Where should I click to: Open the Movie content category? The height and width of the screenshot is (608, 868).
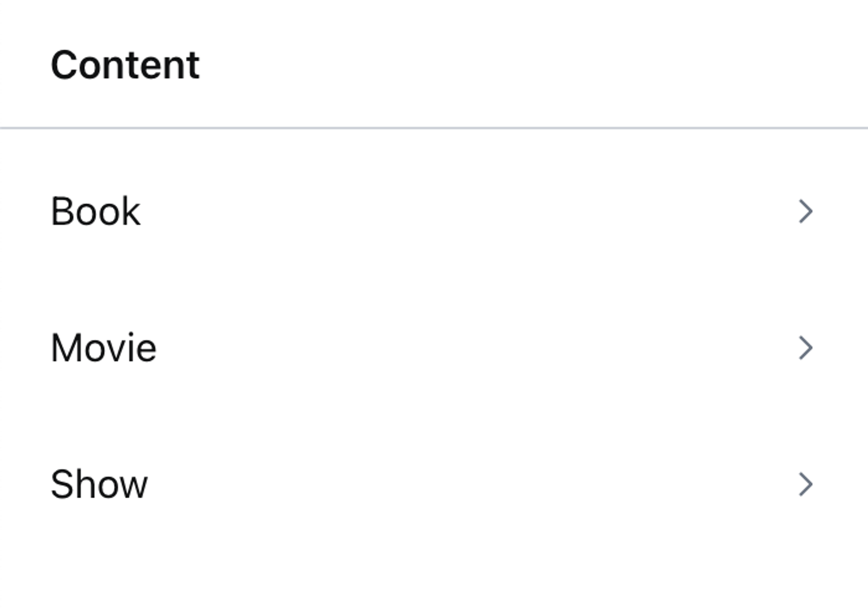(104, 348)
